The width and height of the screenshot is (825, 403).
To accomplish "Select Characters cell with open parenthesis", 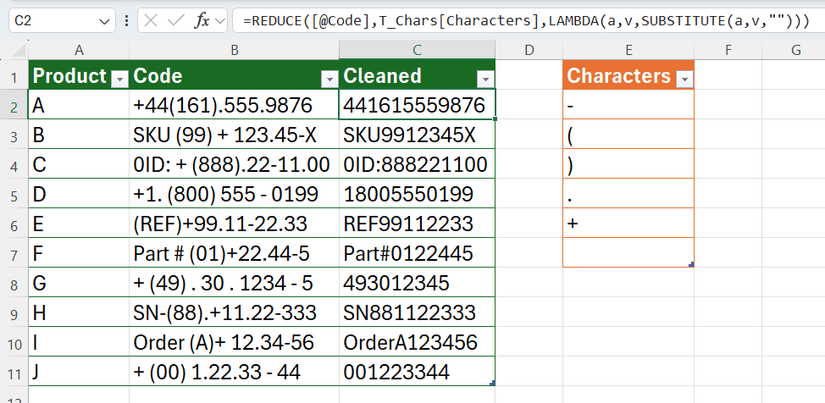I will [x=628, y=135].
